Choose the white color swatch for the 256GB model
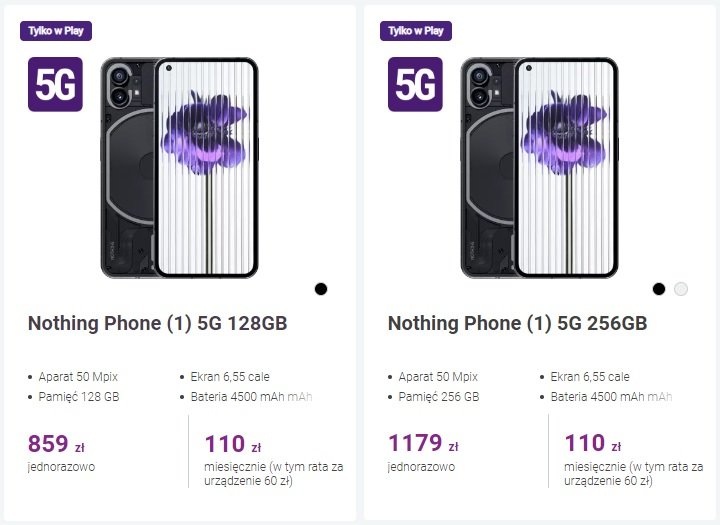 [681, 289]
